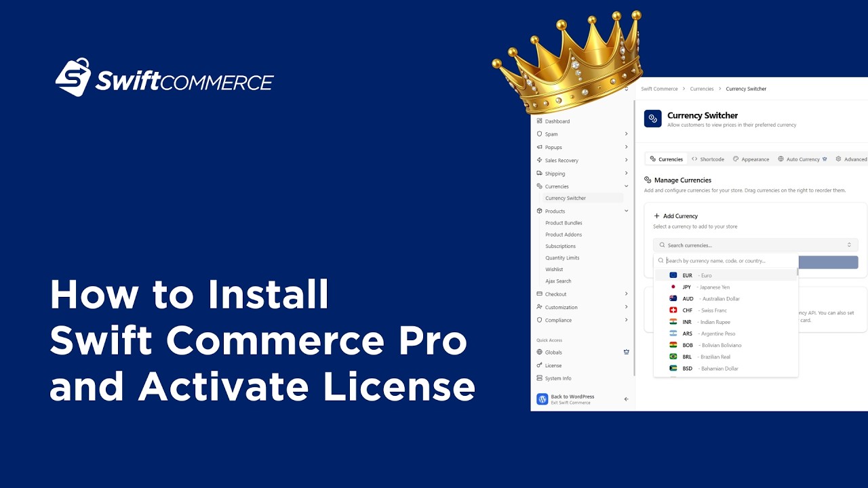Click Swift Commerce breadcrumb link
Screen dimensions: 868x488
click(659, 89)
